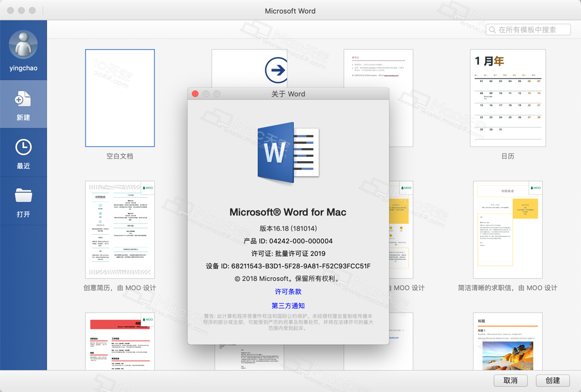Open the 许可条款 license terms link
The width and height of the screenshot is (581, 392).
pyautogui.click(x=288, y=292)
